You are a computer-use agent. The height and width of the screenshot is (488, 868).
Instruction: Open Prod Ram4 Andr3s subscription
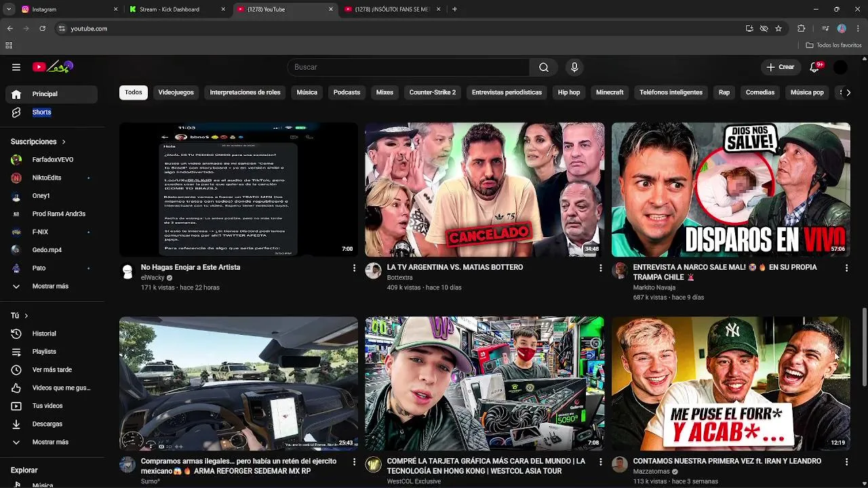(52, 214)
